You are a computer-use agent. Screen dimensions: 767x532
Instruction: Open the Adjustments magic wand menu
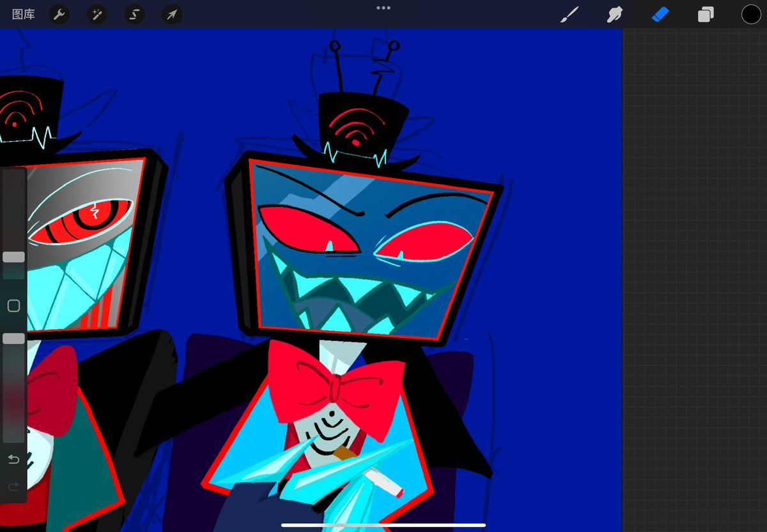point(97,15)
